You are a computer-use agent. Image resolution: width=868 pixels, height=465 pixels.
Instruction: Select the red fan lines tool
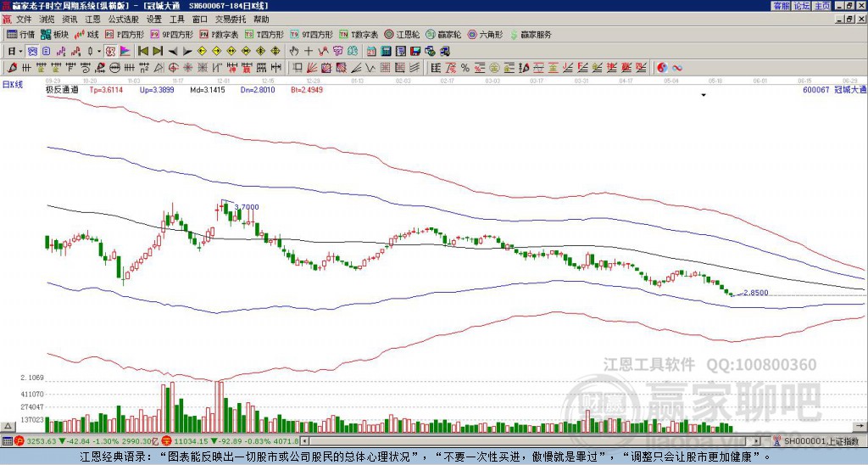pyautogui.click(x=312, y=68)
